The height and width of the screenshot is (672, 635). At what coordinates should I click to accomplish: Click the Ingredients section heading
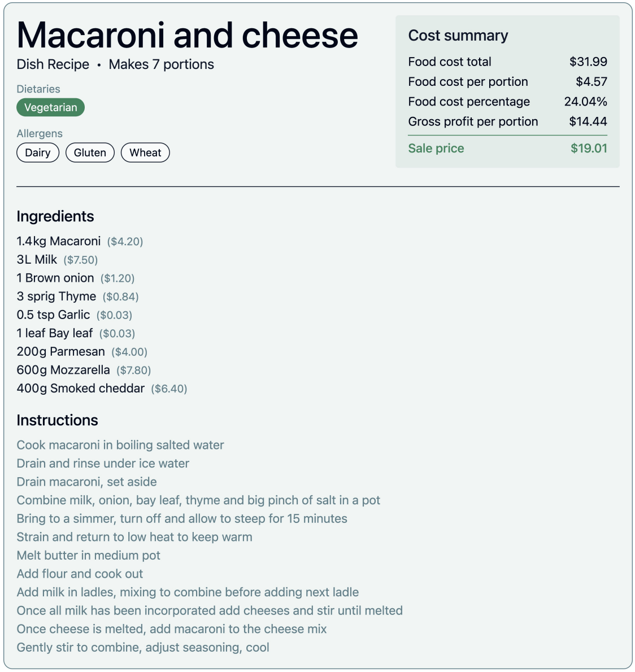point(55,216)
